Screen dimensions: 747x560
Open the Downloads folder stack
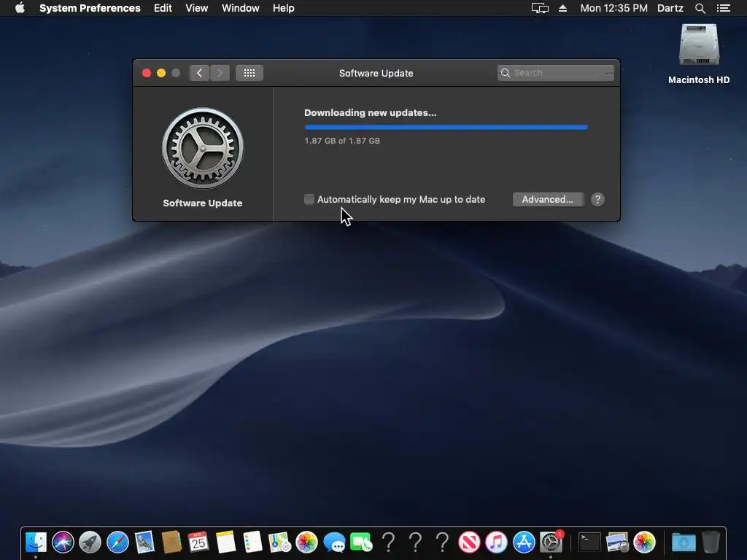pos(684,542)
